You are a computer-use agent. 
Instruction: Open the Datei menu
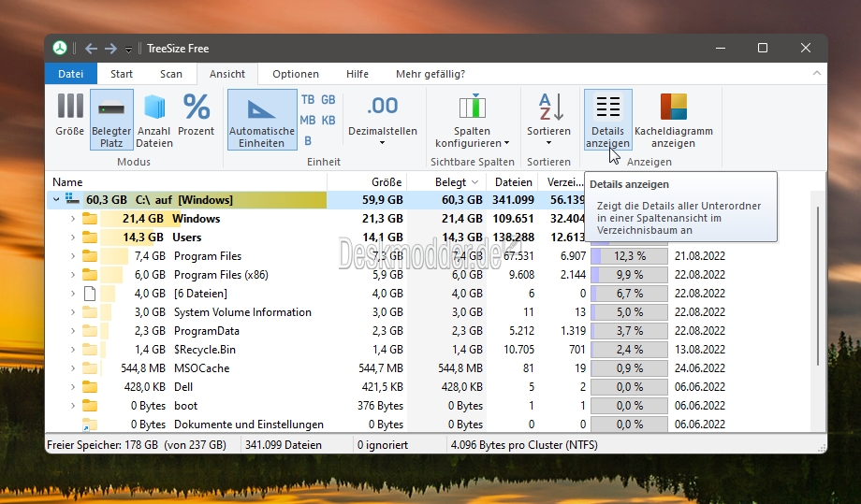click(x=71, y=74)
